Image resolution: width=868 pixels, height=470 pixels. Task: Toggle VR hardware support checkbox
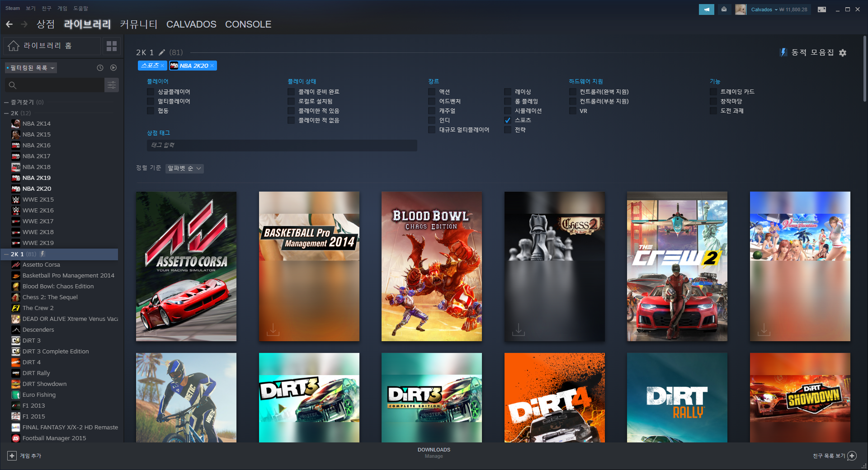(573, 111)
